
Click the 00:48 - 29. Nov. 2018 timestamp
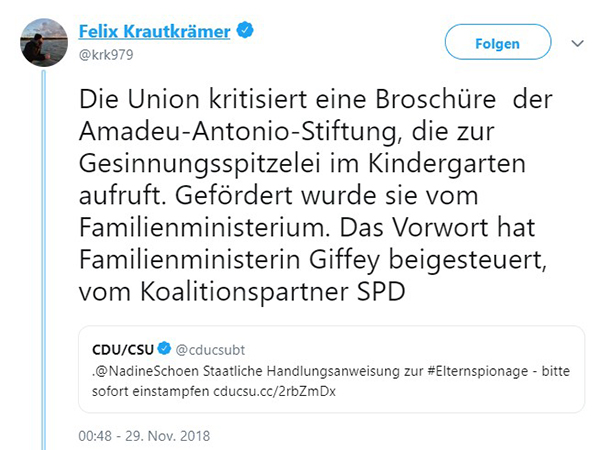tap(144, 435)
